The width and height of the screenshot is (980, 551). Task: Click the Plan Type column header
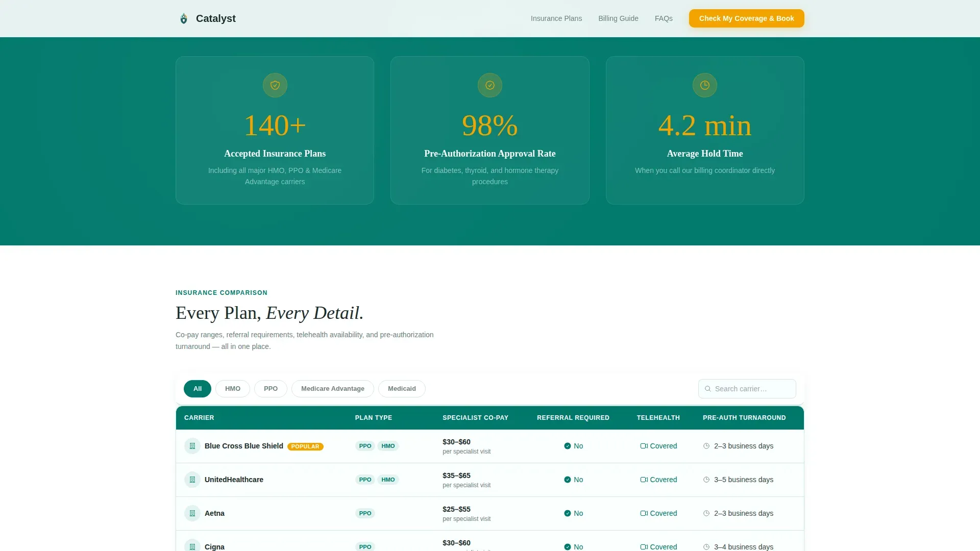(x=374, y=418)
